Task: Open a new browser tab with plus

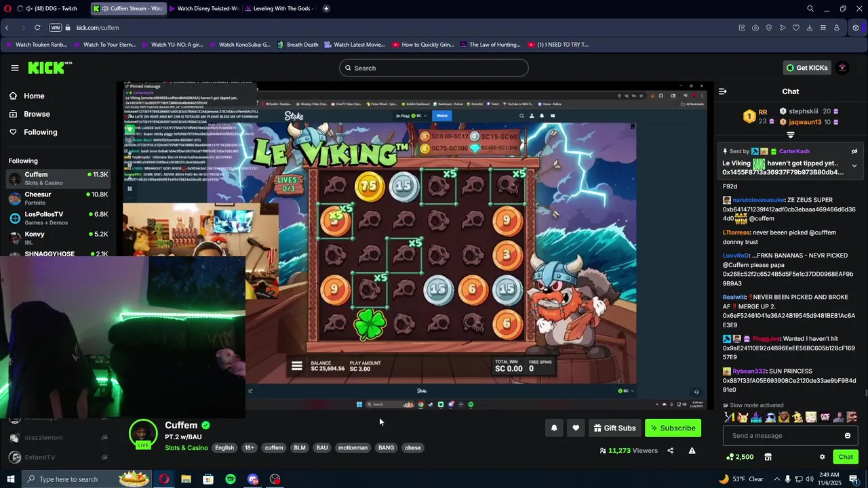Action: (326, 9)
